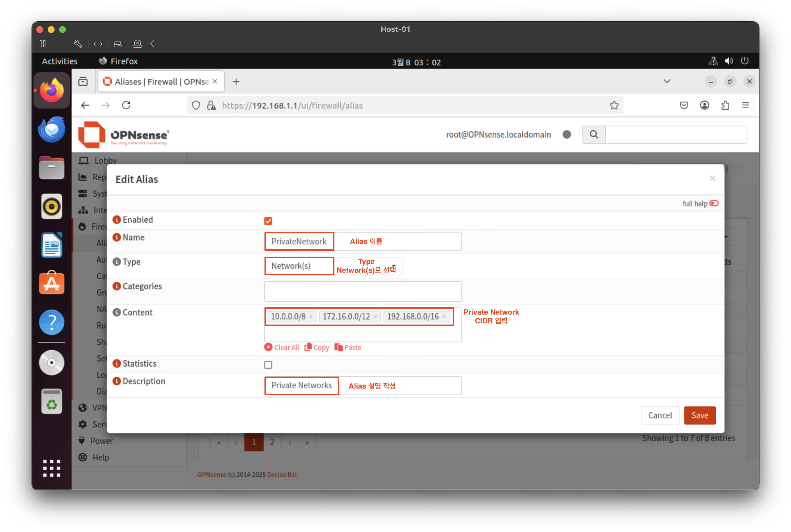The width and height of the screenshot is (791, 532).
Task: Expand the Firefox tab list chevron
Action: 667,82
